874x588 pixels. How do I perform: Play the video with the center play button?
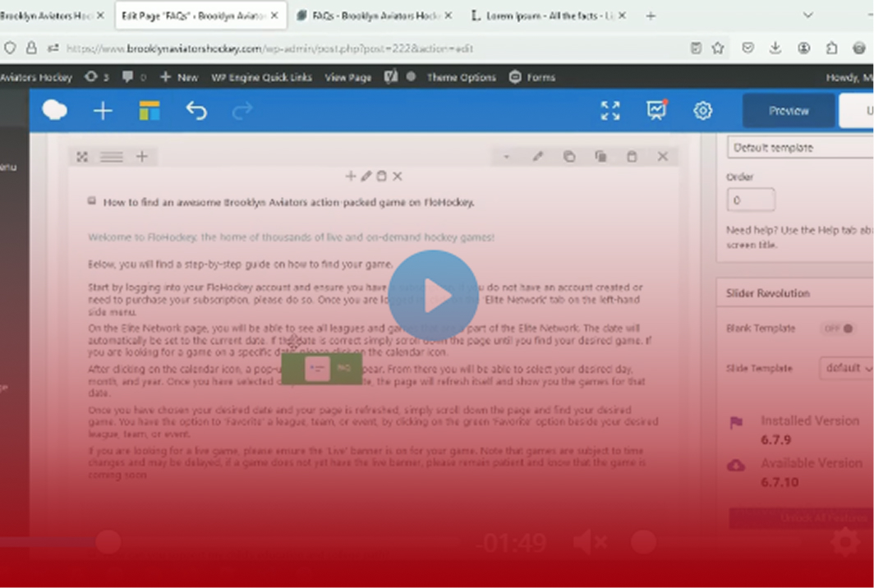[433, 295]
